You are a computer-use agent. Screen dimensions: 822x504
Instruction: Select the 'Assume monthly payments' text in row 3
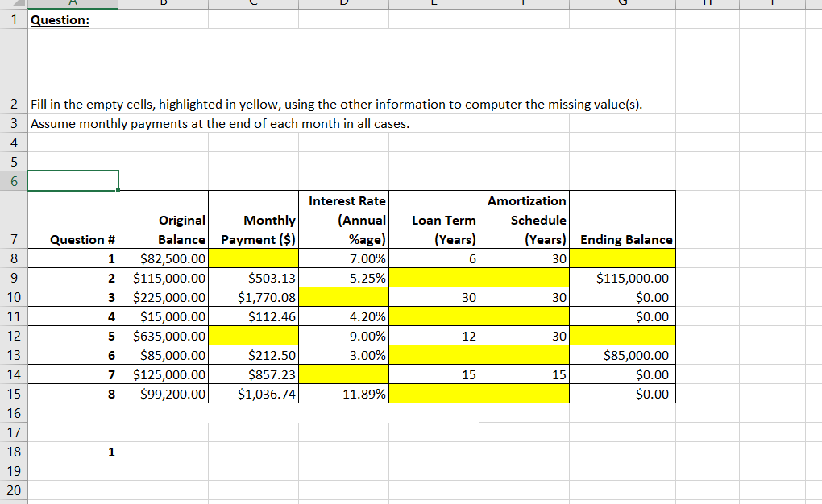pyautogui.click(x=220, y=124)
